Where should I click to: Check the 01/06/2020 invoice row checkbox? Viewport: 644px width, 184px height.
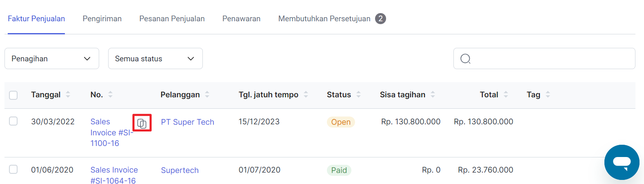[13, 169]
